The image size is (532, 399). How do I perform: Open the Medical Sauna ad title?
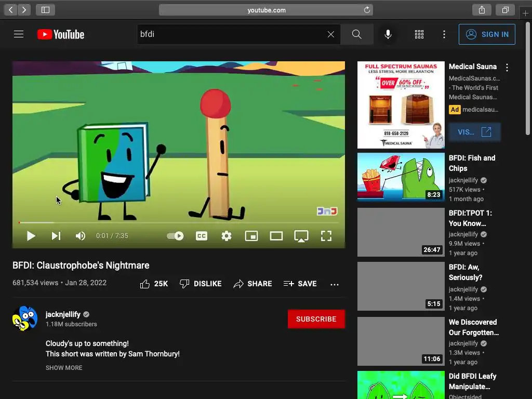pyautogui.click(x=473, y=66)
